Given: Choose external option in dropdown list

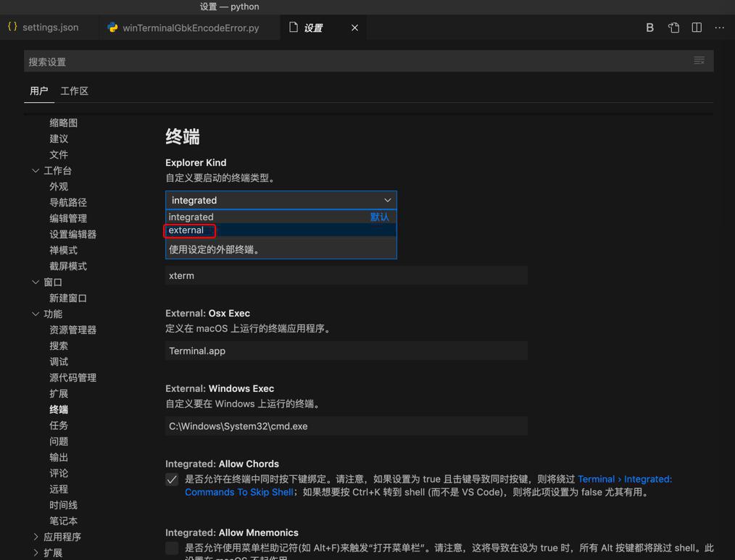Looking at the screenshot, I should click(x=281, y=230).
